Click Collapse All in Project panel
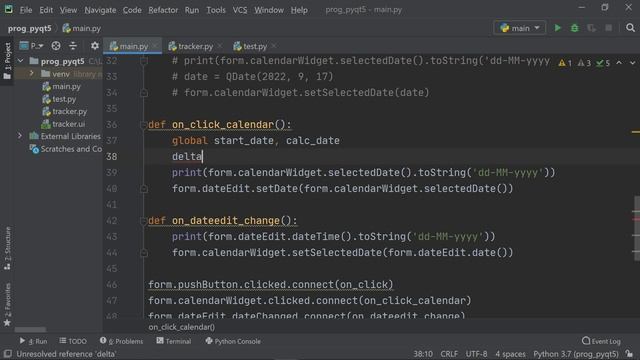 pyautogui.click(x=73, y=46)
